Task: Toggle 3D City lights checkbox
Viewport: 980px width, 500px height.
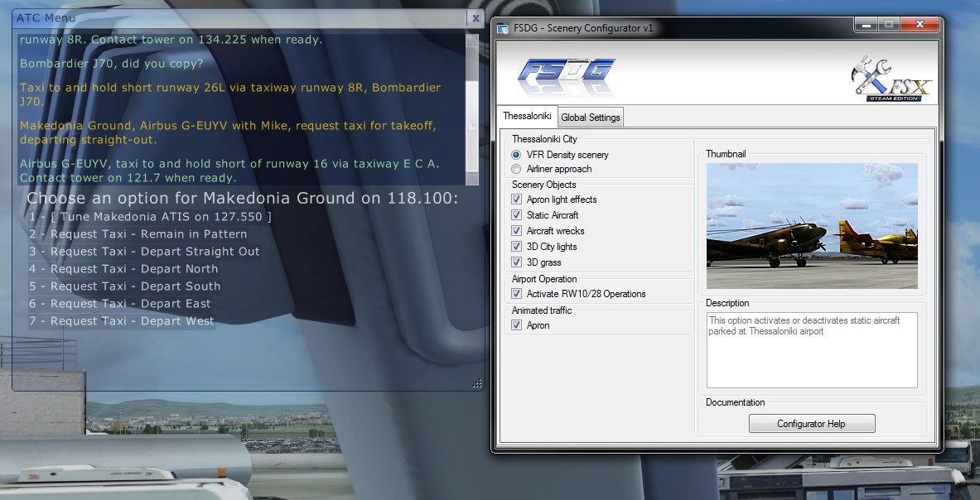Action: [517, 247]
